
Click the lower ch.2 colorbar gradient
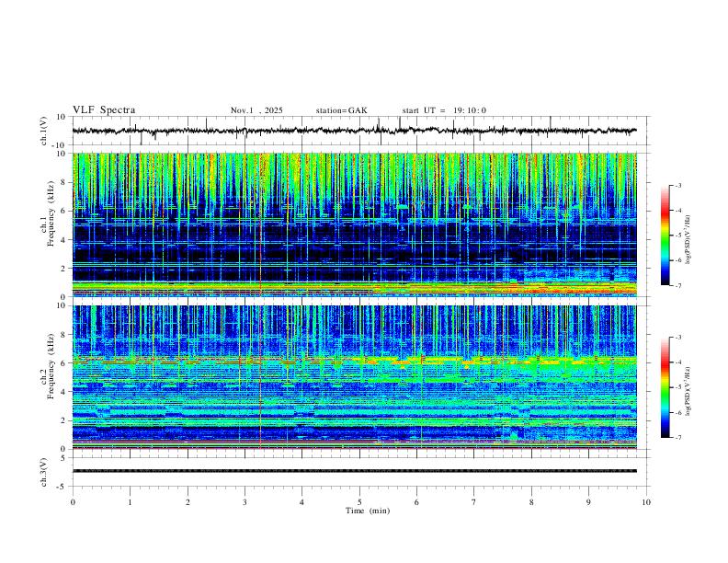click(x=665, y=387)
